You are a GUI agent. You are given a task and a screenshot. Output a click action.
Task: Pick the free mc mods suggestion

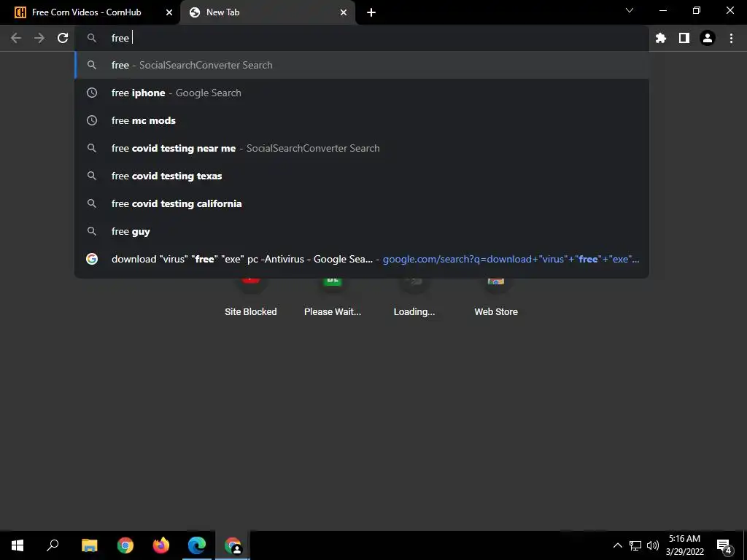(362, 120)
